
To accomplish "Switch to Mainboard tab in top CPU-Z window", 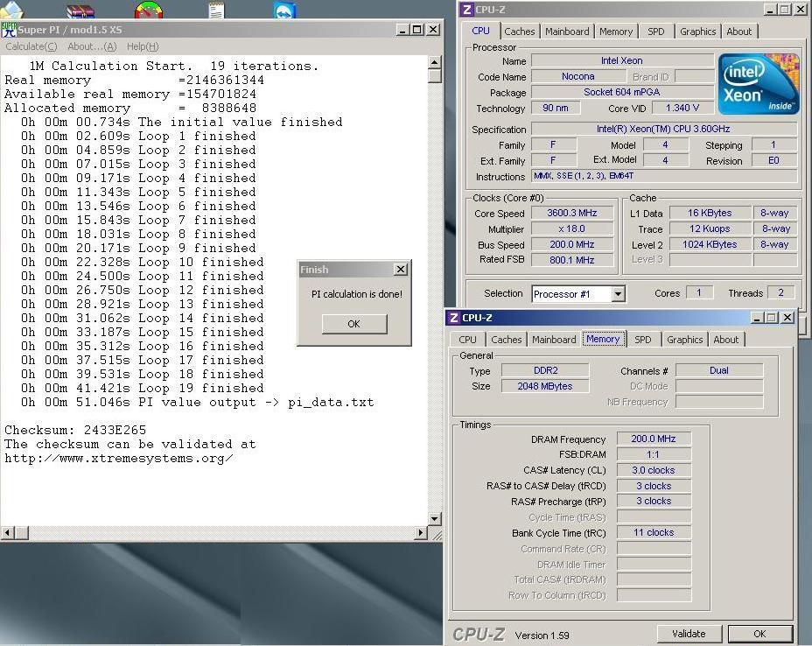I will [567, 32].
